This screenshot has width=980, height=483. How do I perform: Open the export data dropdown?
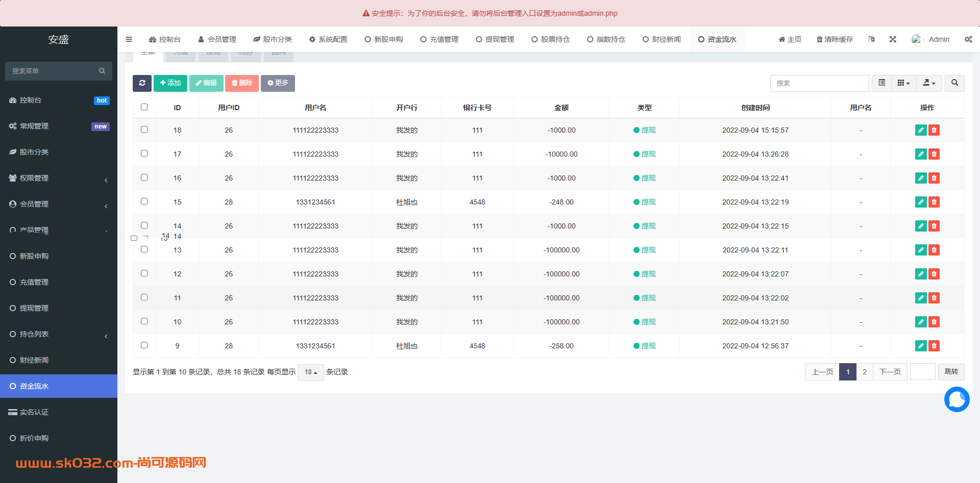click(929, 83)
